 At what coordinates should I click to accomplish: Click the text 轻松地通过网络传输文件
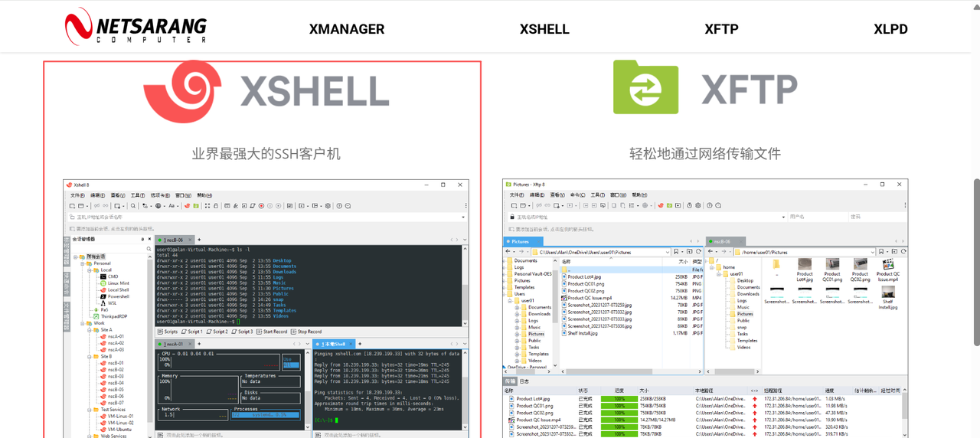point(705,154)
